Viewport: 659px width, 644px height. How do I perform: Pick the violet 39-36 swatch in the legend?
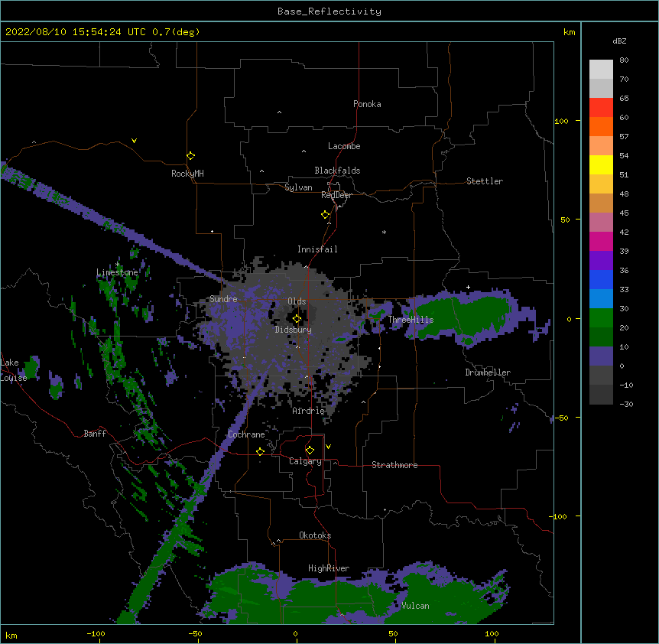pyautogui.click(x=601, y=260)
